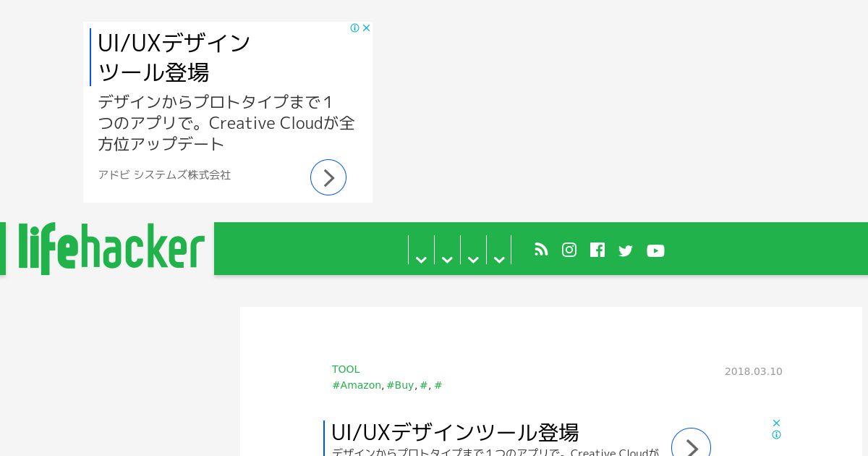
Task: Open the in-article ad info icon
Action: click(776, 435)
